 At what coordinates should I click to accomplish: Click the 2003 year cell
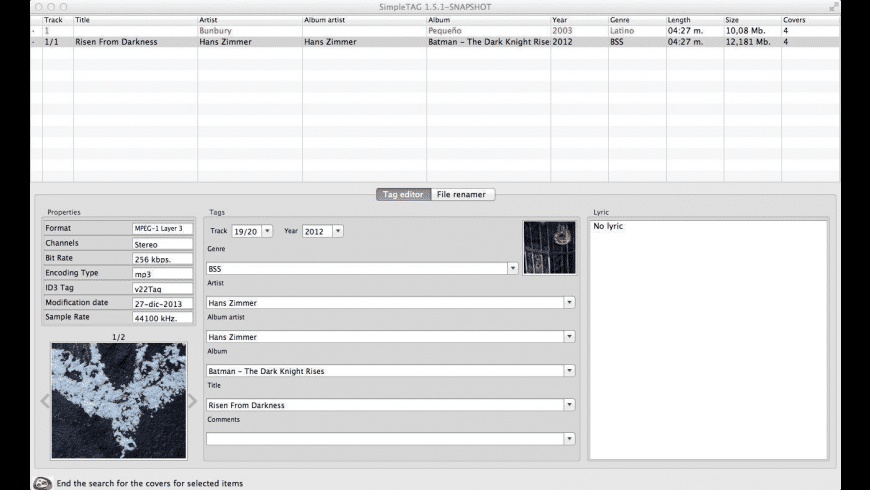pos(579,31)
